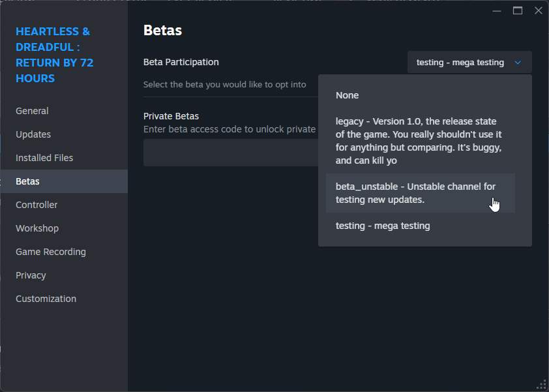Close the properties window
This screenshot has width=549, height=392.
[539, 11]
